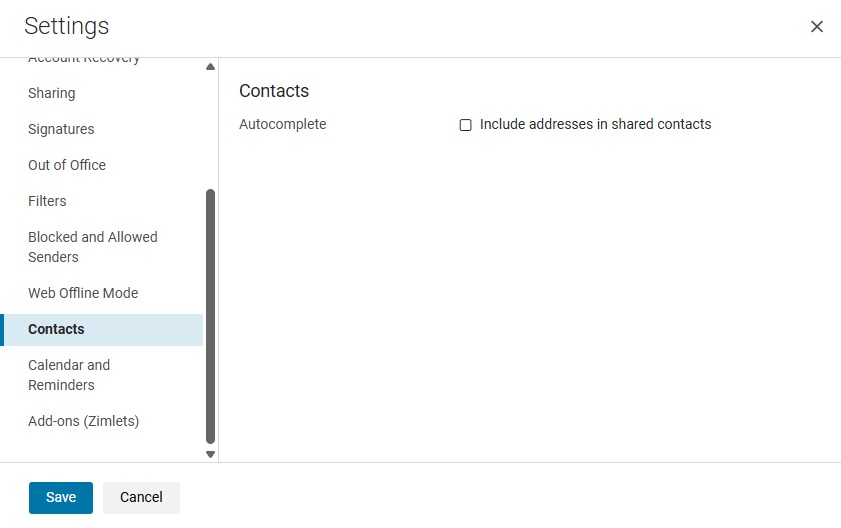The image size is (841, 528).
Task: Select the partially visible Account Recovery item
Action: click(84, 60)
